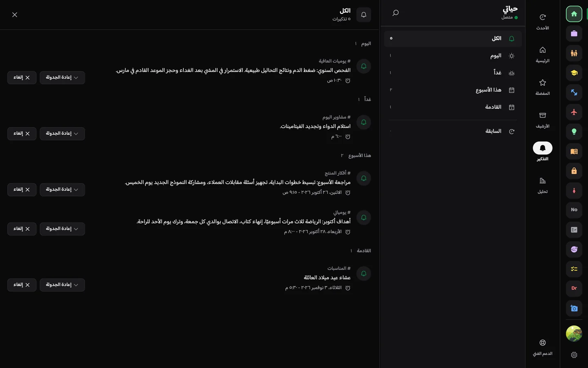Go to الأحدث in the navigation
The height and width of the screenshot is (368, 588).
point(543,22)
